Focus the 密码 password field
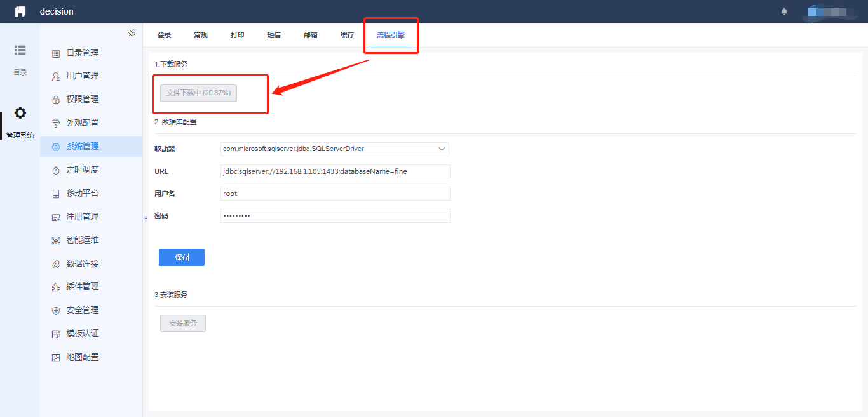This screenshot has width=868, height=417. coord(336,216)
